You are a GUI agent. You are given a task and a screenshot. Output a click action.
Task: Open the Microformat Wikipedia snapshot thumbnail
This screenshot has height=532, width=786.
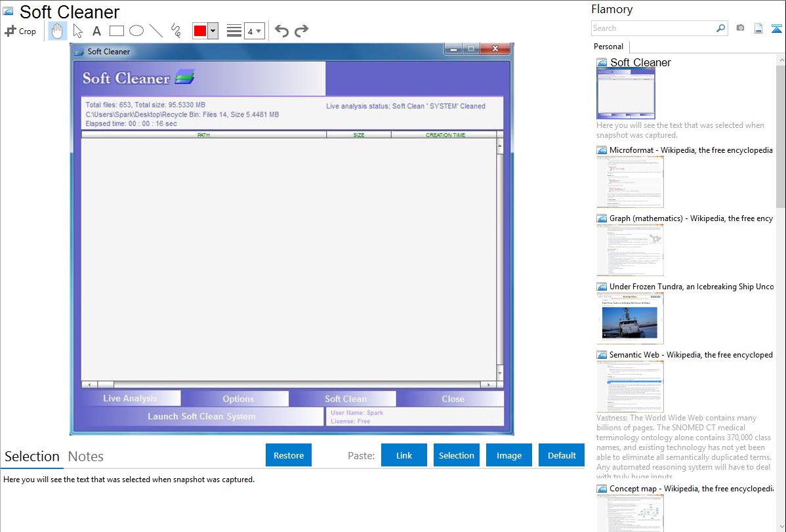pyautogui.click(x=630, y=182)
